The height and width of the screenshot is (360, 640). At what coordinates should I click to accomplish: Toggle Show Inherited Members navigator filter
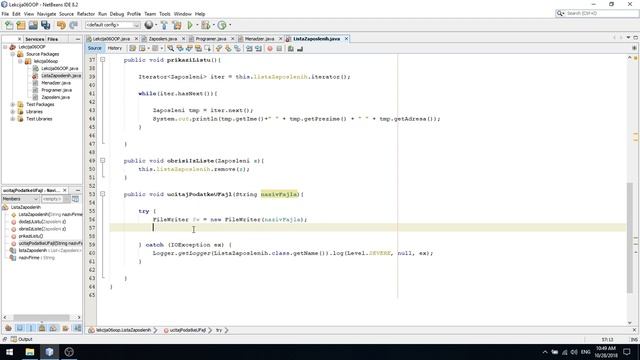(8, 328)
